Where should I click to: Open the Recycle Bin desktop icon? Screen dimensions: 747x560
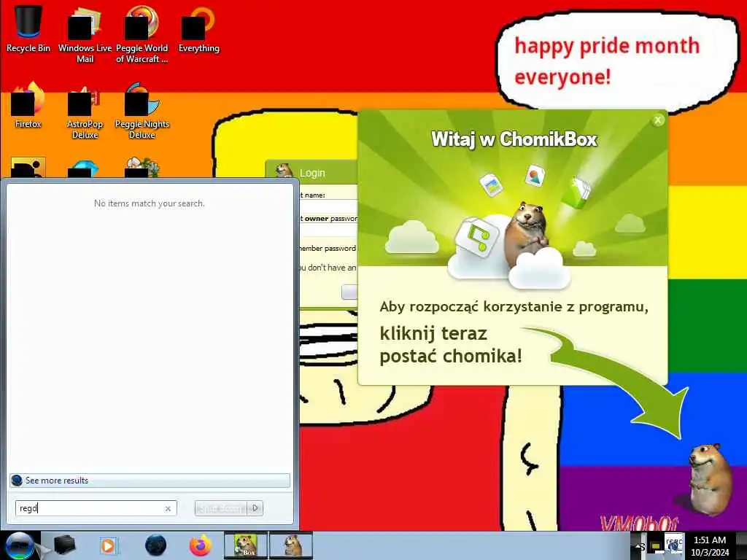coord(28,28)
